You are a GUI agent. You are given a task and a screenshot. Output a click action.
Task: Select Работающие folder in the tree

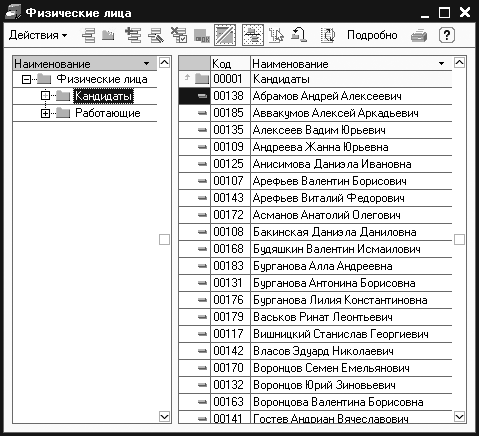pyautogui.click(x=108, y=113)
